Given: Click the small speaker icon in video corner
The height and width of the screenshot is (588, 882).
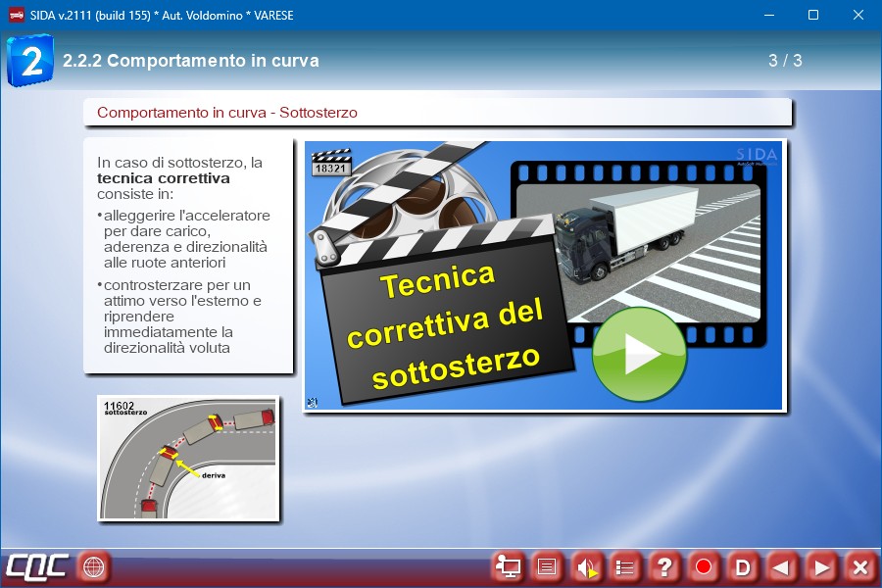Looking at the screenshot, I should (x=312, y=402).
